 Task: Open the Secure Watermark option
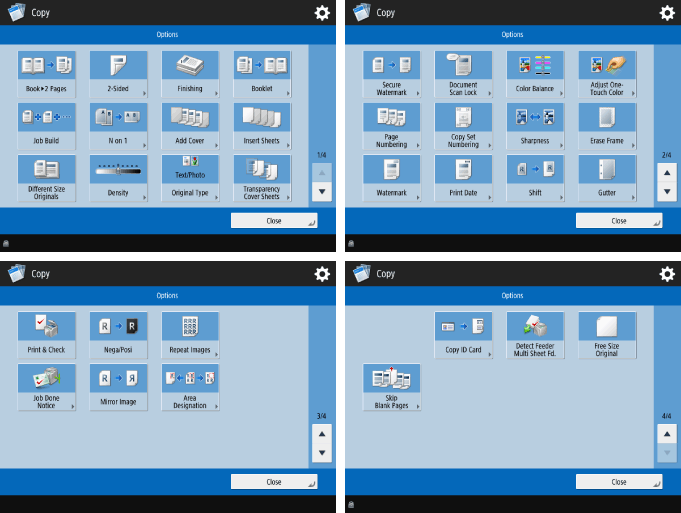pyautogui.click(x=391, y=73)
